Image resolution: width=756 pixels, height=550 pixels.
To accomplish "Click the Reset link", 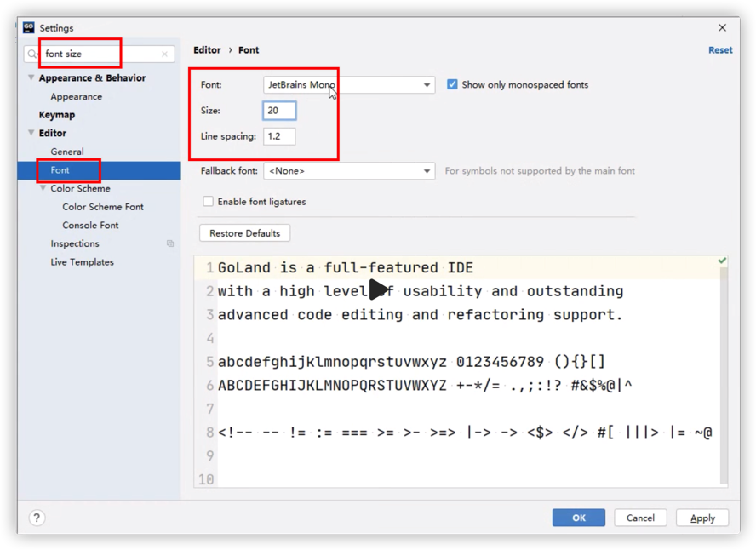I will (x=720, y=50).
